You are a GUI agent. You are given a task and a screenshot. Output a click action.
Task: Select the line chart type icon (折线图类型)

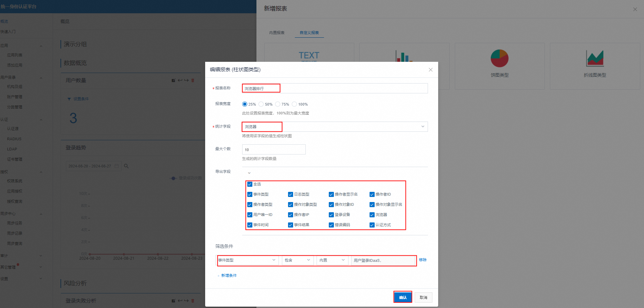[595, 58]
